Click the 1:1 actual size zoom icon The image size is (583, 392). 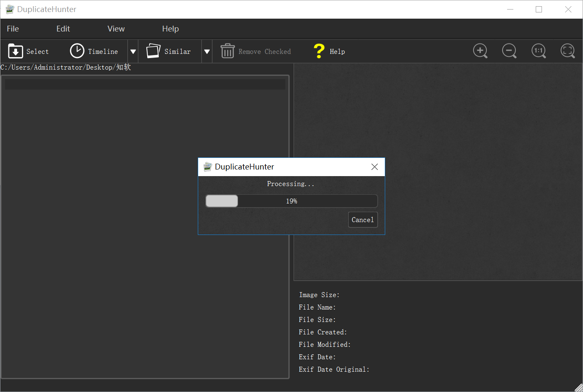pos(539,51)
